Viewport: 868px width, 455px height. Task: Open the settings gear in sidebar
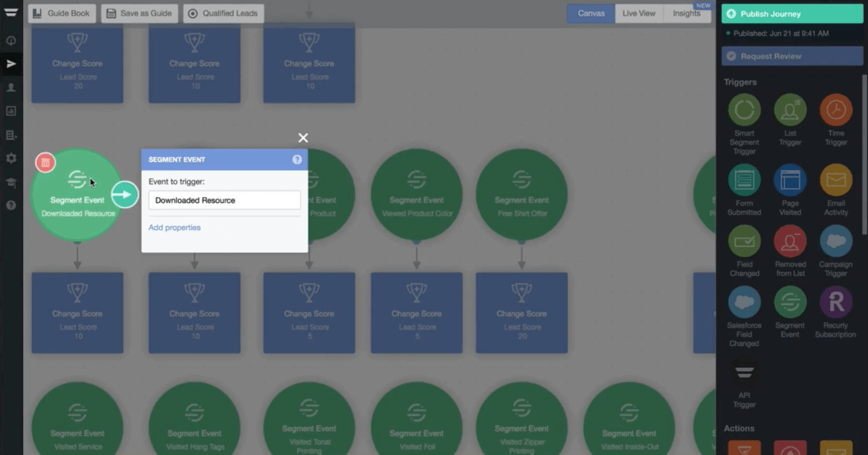(11, 159)
